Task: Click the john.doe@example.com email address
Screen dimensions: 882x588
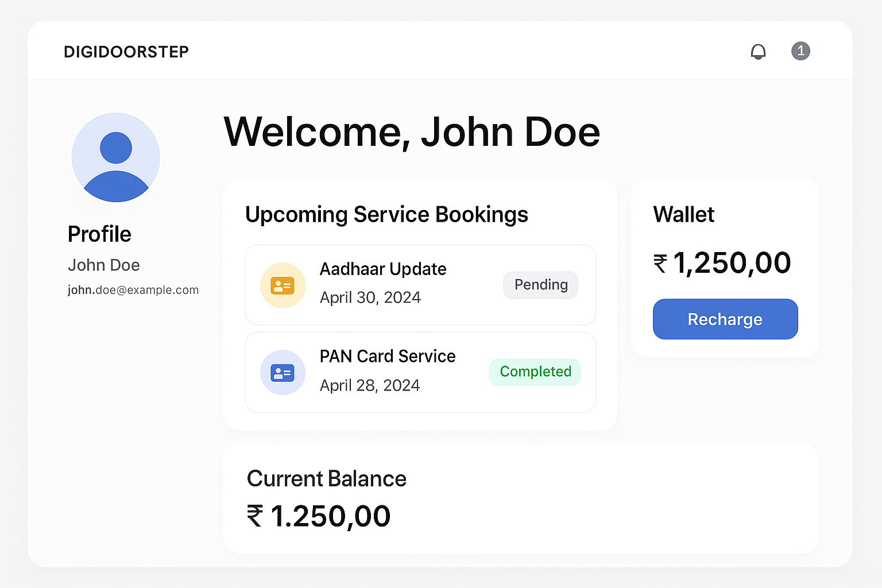Action: click(x=133, y=290)
